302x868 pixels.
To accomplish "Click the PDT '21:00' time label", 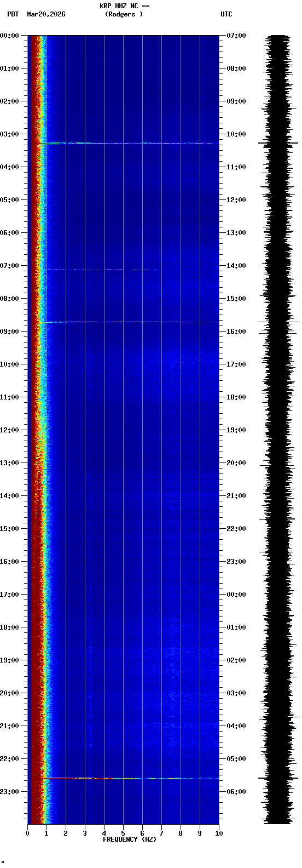I will (9, 726).
